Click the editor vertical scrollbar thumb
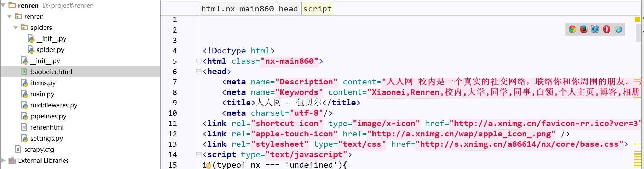Viewport: 644px width, 169px height. click(x=638, y=33)
